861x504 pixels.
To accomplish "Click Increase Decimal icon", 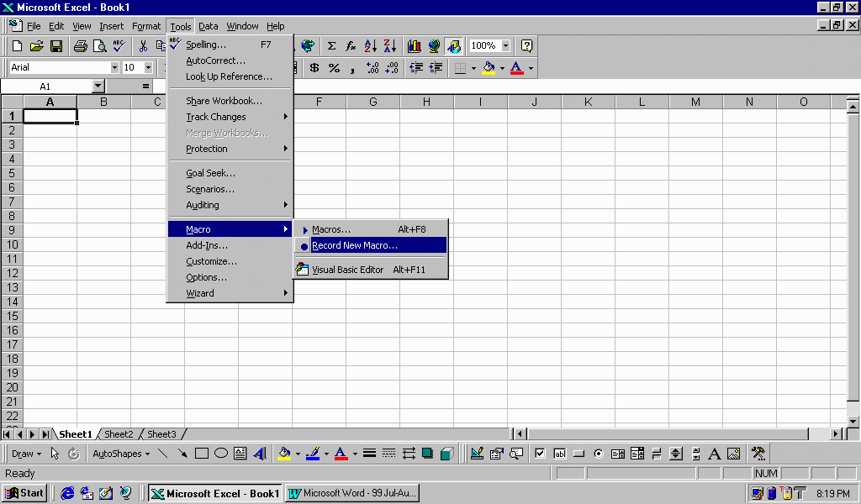I will pos(372,68).
